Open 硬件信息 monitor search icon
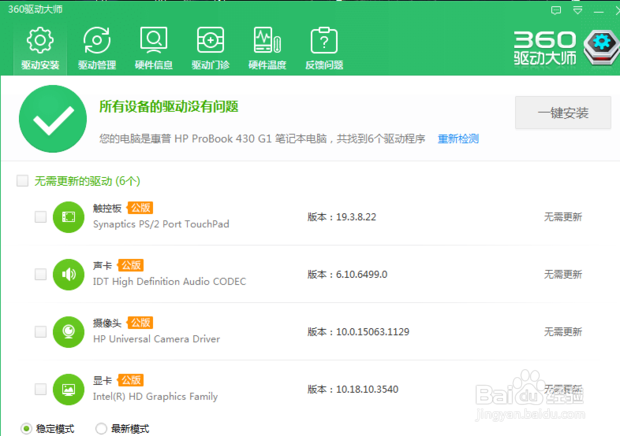Viewport: 620px width, 436px height. (153, 48)
